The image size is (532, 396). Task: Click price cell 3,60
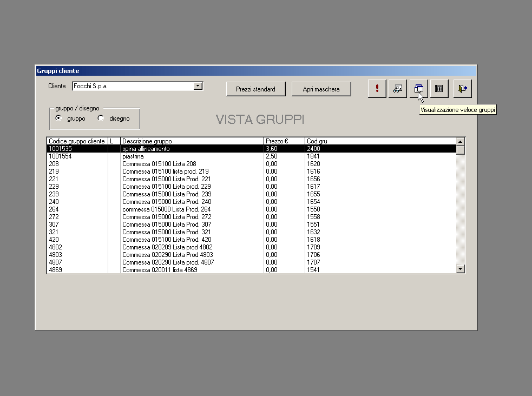(272, 149)
